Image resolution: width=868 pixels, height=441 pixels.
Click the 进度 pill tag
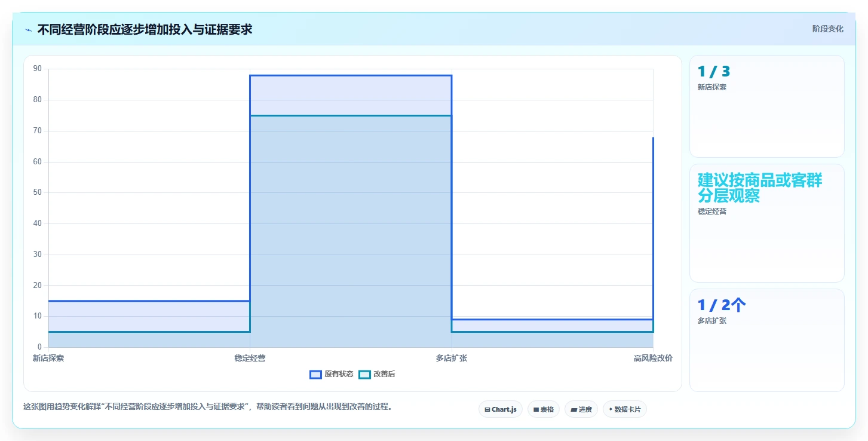(581, 409)
